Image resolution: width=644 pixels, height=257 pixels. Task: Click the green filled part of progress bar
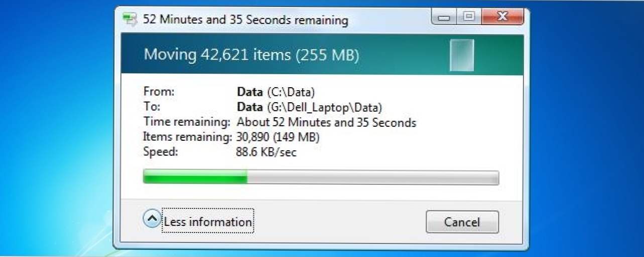[x=195, y=177]
